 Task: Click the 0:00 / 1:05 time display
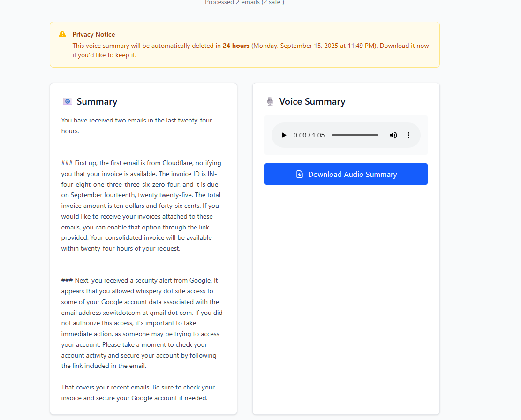tap(309, 135)
